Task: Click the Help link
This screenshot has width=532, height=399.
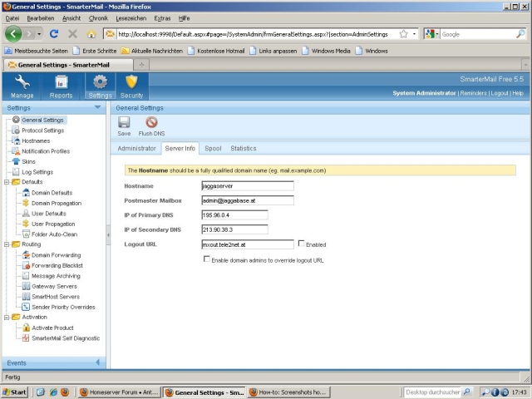Action: 518,93
